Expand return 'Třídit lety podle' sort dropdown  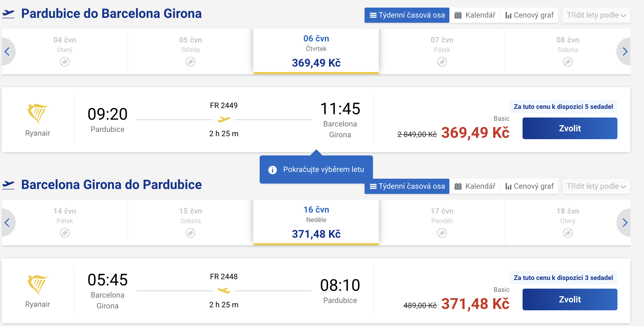(x=596, y=186)
